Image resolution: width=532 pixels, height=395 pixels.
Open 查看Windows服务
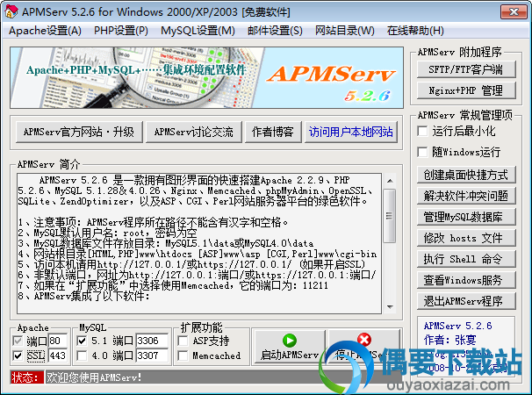[x=466, y=280]
